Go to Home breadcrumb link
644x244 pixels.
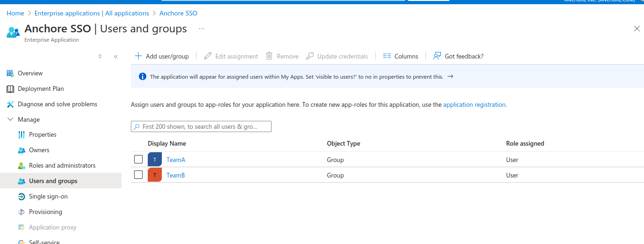click(15, 13)
